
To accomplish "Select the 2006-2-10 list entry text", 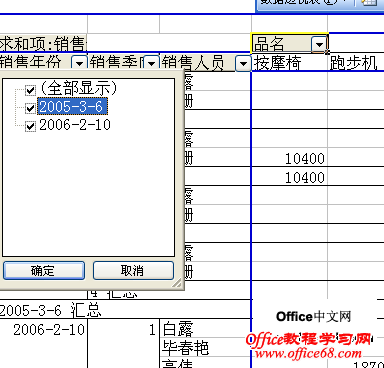I will (75, 125).
